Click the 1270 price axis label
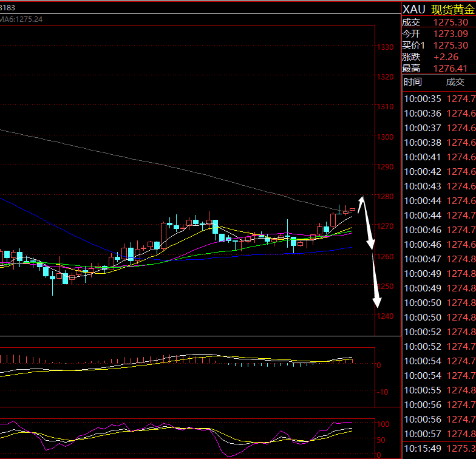476x459 pixels. click(x=385, y=226)
